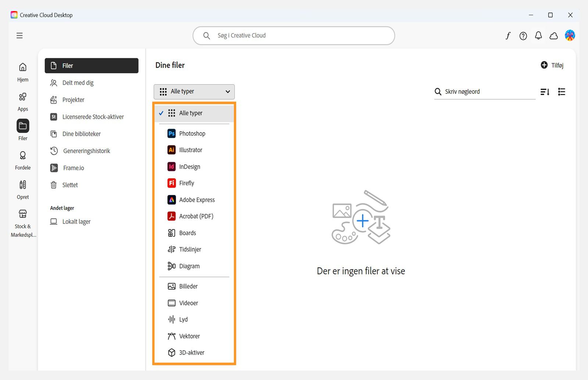Go to Apps in the left rail
588x380 pixels.
pyautogui.click(x=23, y=102)
